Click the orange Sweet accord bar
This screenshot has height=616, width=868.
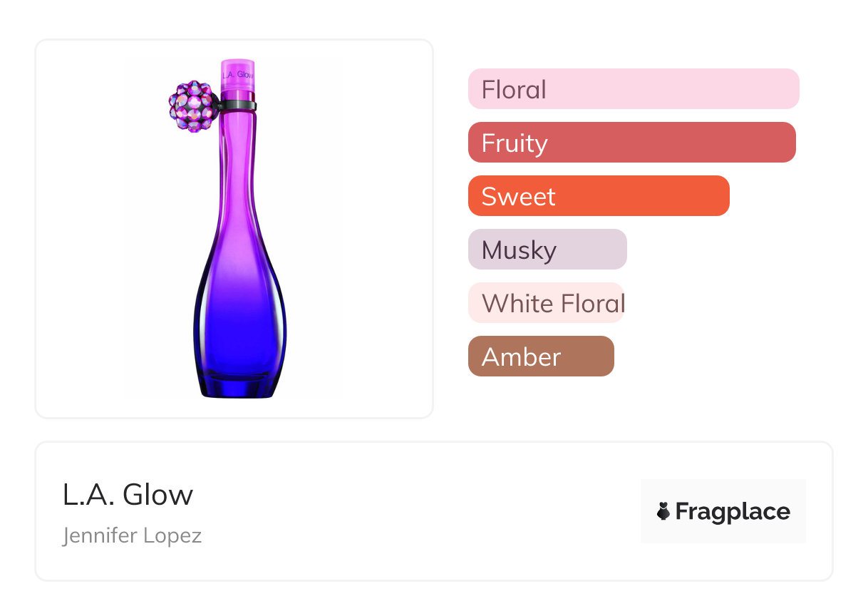(599, 196)
